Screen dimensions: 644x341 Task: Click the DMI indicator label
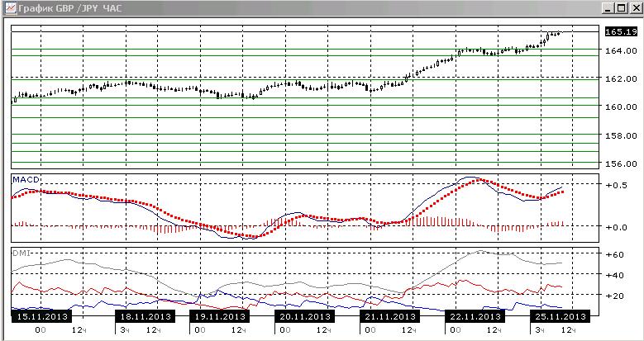(x=21, y=253)
